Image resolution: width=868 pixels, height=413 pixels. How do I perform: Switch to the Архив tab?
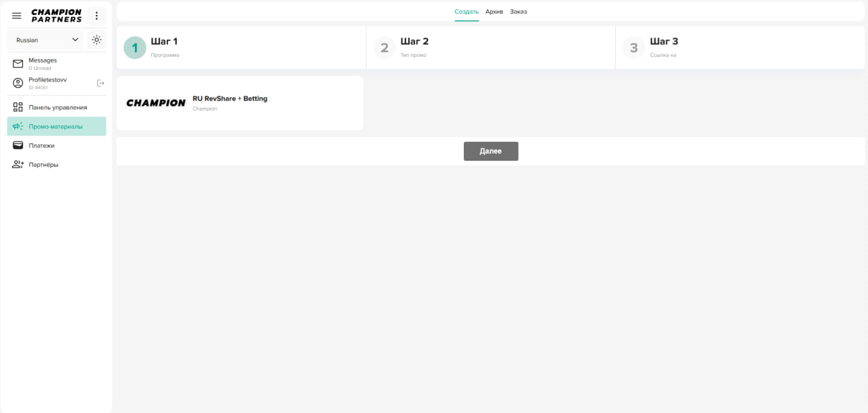coord(494,12)
